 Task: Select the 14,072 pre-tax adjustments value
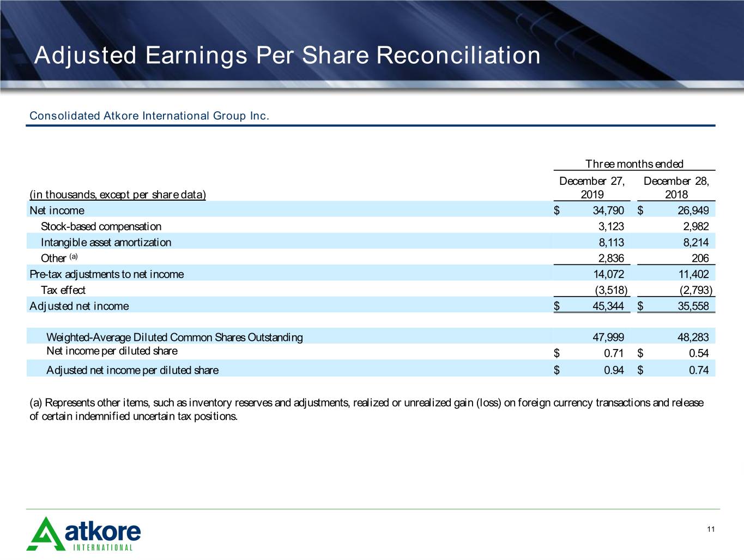[x=608, y=274]
